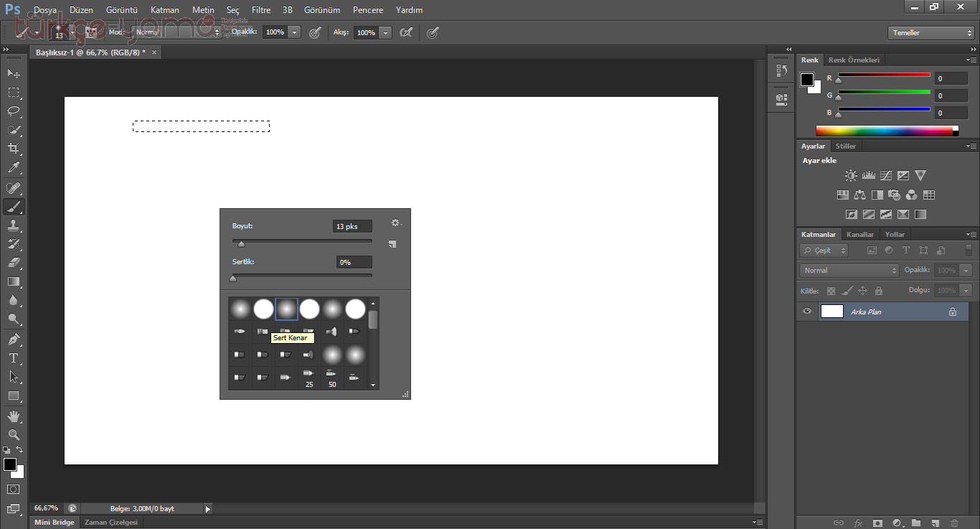The image size is (980, 529).
Task: Add an Invert adjustment
Action: [x=852, y=214]
